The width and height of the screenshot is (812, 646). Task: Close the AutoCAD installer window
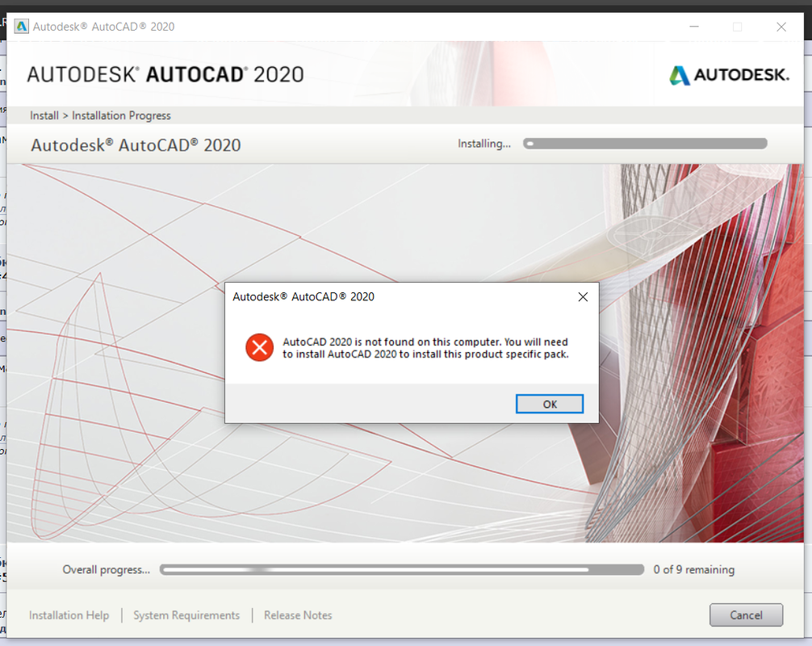(781, 27)
